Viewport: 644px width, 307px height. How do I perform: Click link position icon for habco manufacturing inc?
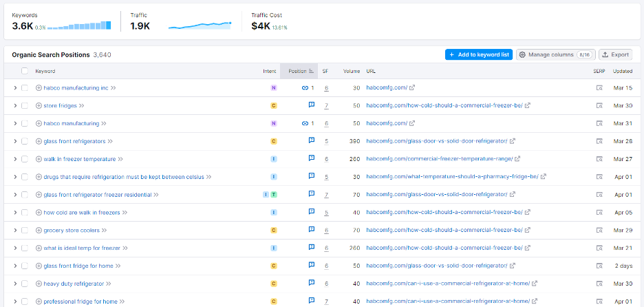[x=305, y=87]
